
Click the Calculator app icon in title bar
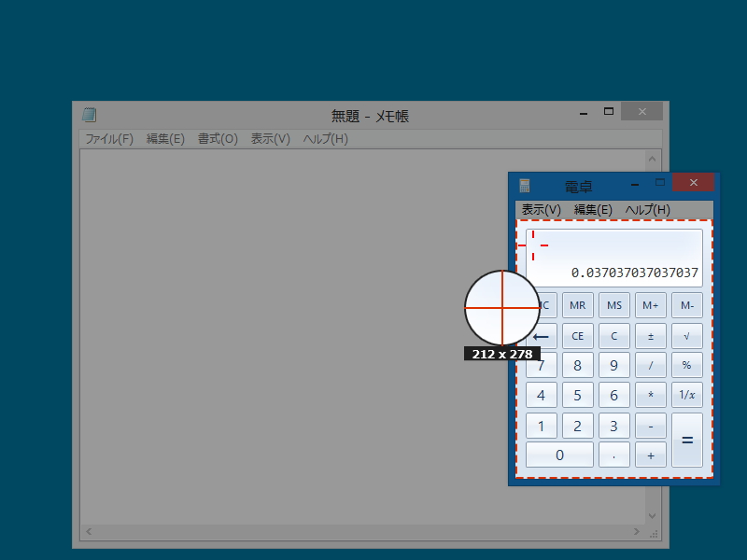tap(525, 185)
